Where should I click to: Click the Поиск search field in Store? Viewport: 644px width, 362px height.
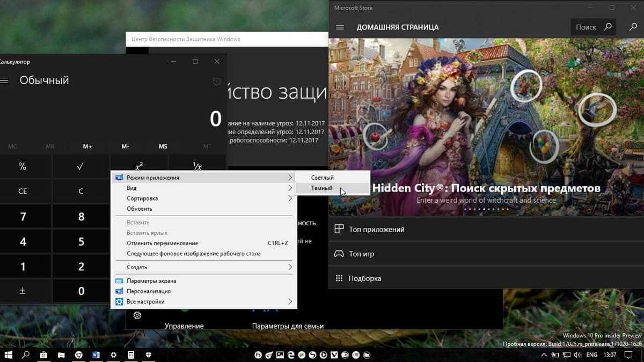tap(586, 27)
